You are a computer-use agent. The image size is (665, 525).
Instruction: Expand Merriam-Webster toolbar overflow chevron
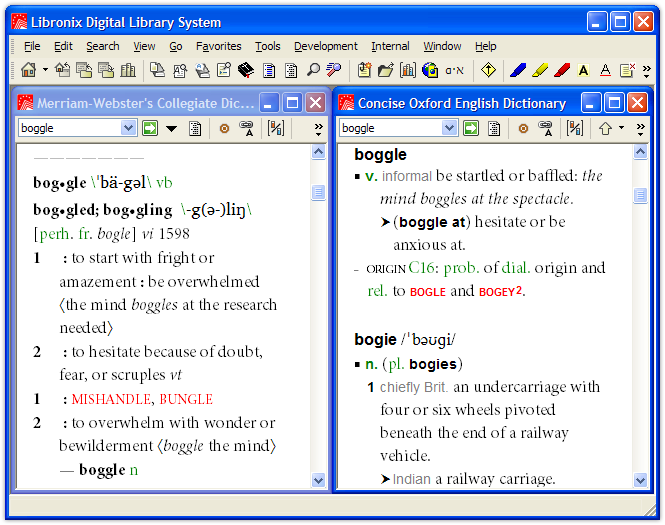pyautogui.click(x=319, y=129)
